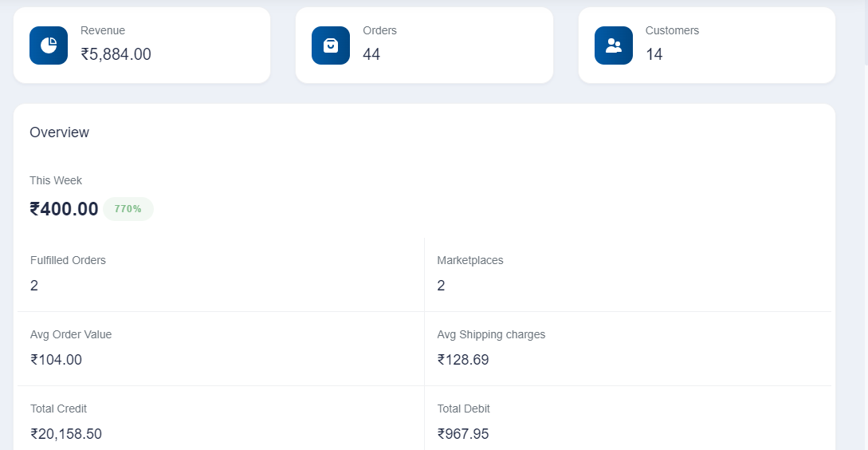Click the This Week ₹400.00 amount

tap(65, 209)
